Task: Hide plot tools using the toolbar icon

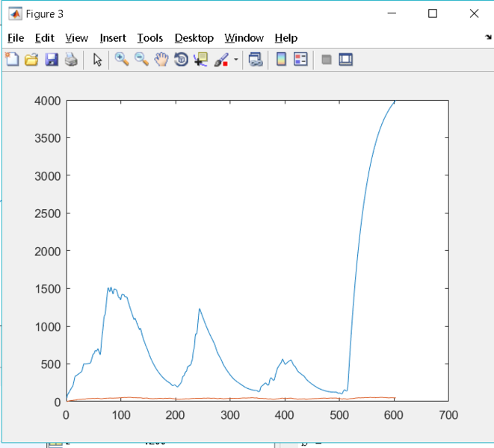Action: (326, 60)
